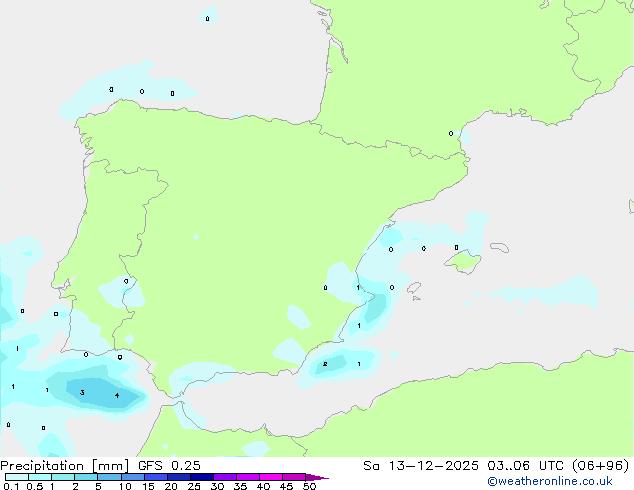Pick the 15–20 mm legend swatch
The image size is (634, 490).
(156, 477)
